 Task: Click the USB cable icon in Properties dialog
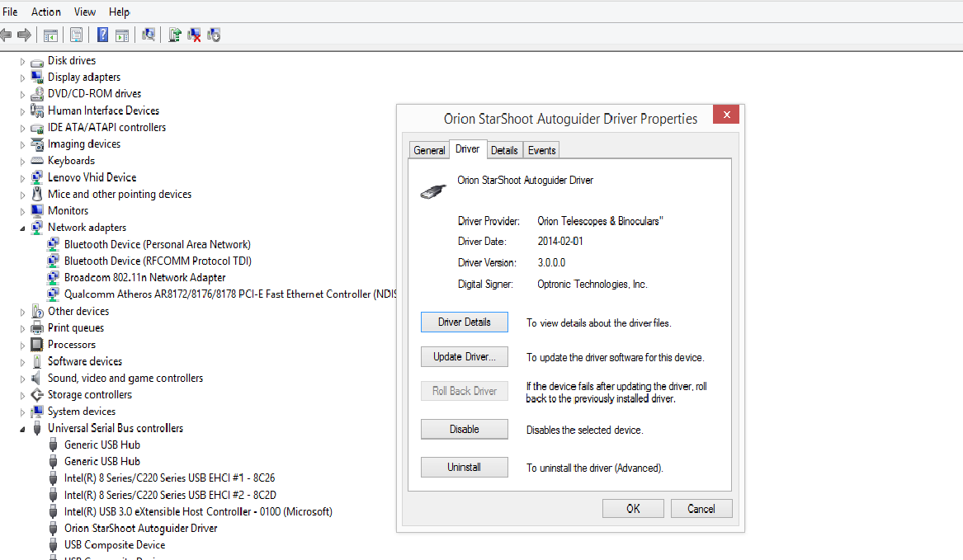pos(433,191)
